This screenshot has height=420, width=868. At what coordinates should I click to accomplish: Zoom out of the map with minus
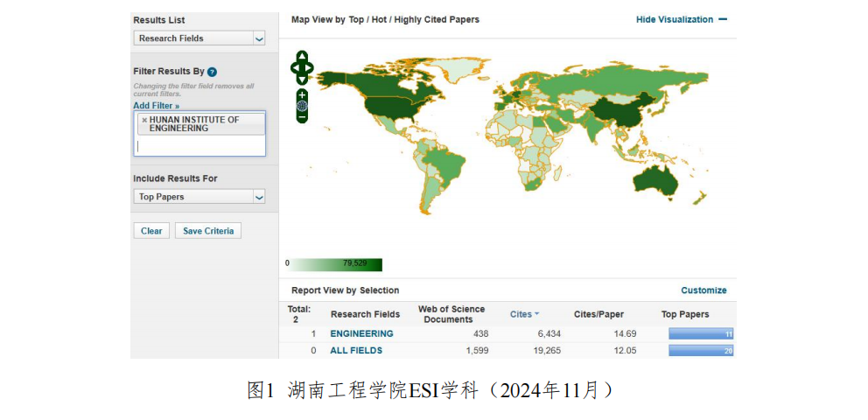coord(302,116)
